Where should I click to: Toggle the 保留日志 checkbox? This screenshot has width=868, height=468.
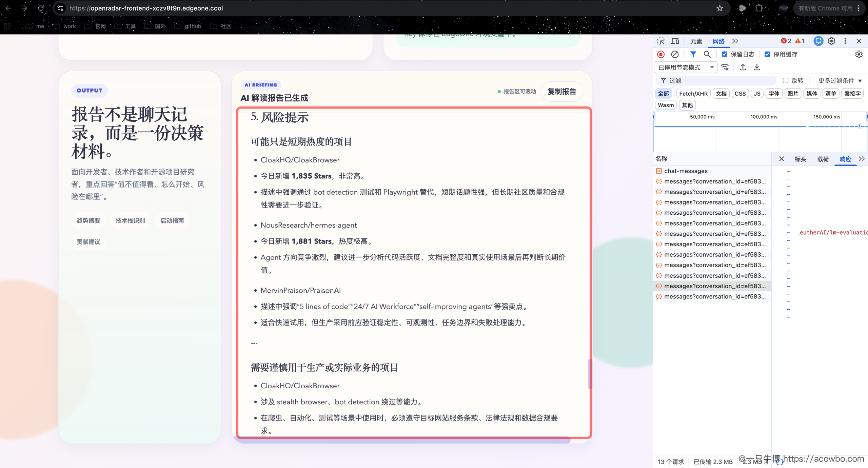pyautogui.click(x=725, y=54)
